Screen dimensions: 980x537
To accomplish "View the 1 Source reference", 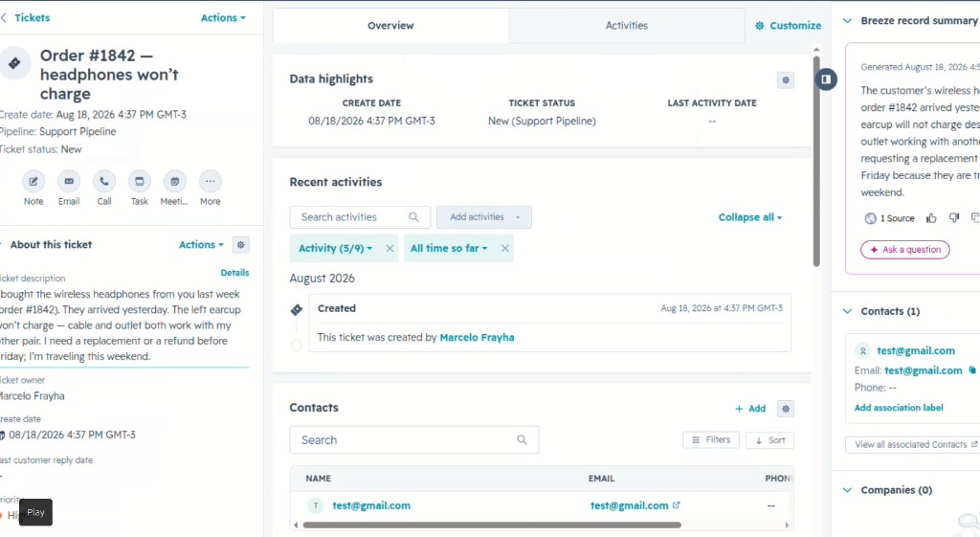I will pos(889,218).
